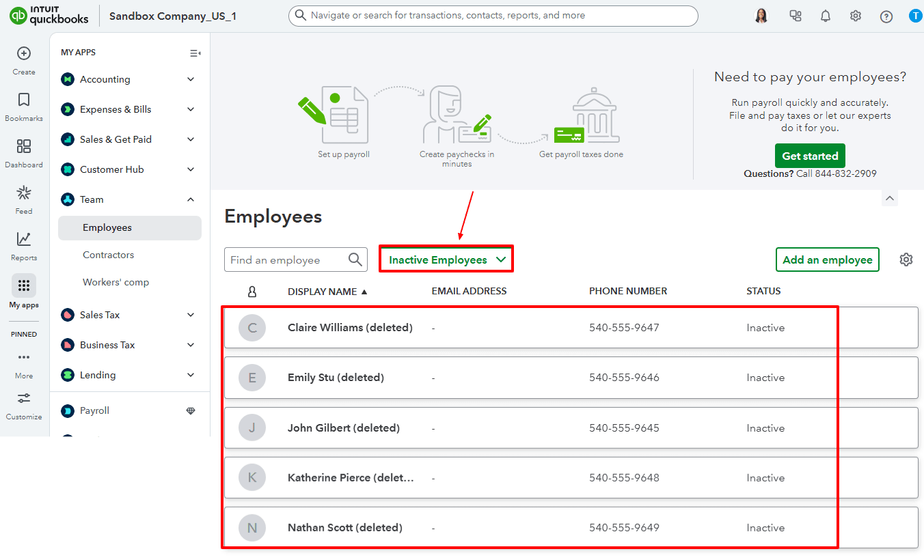
Task: Collapse the Team menu section
Action: coord(191,199)
